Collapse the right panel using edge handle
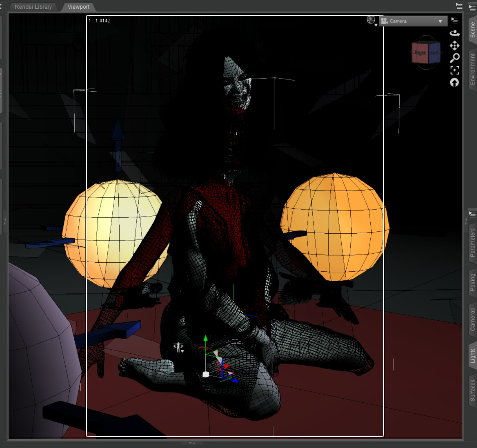Viewport: 477px width, 448px height. [466, 221]
